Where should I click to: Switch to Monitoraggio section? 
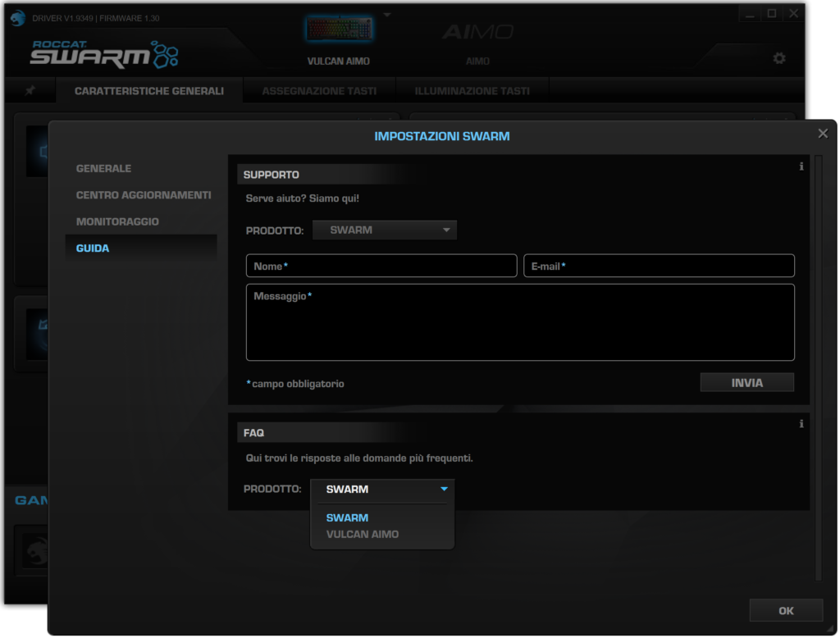click(117, 221)
